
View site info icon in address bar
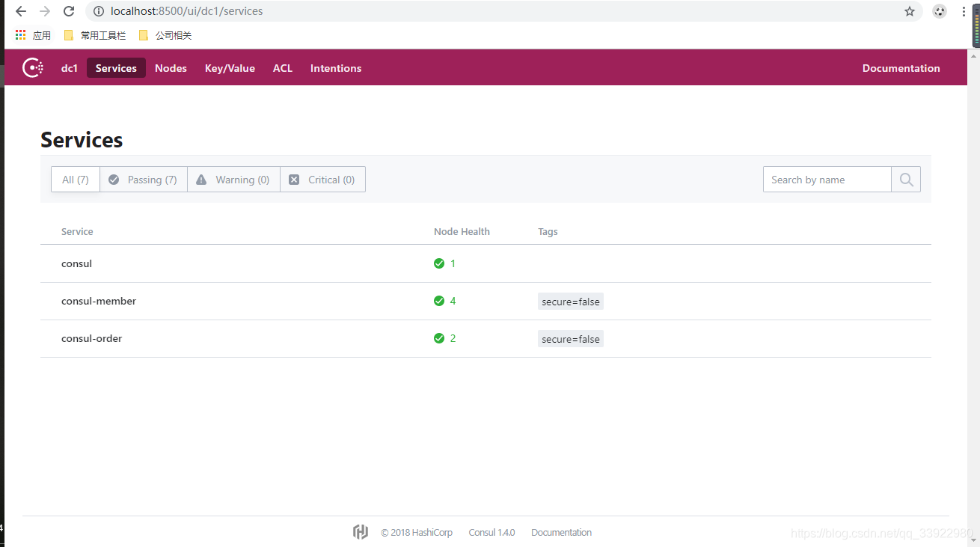click(x=99, y=11)
